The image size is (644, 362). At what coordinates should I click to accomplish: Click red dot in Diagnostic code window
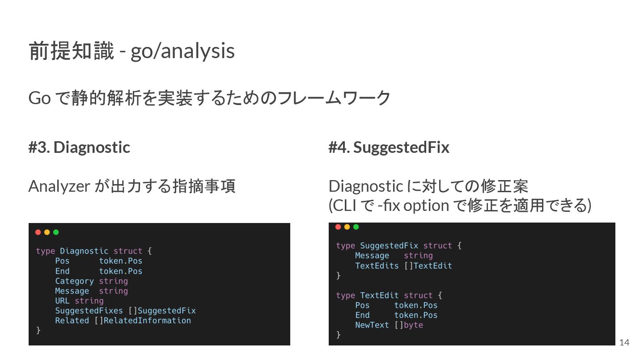[38, 232]
